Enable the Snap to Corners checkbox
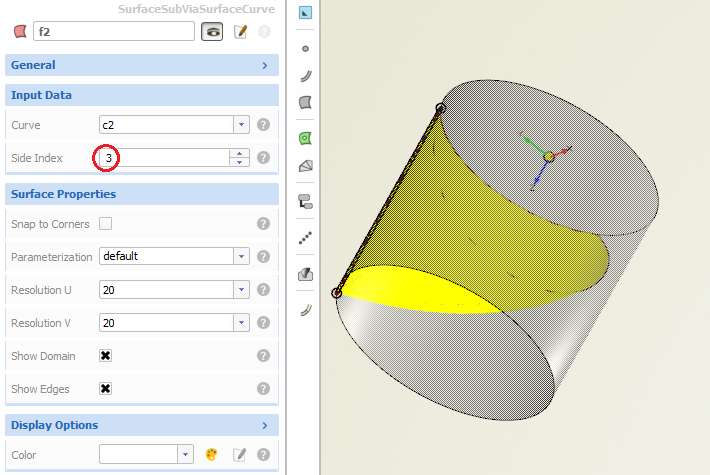Image resolution: width=710 pixels, height=475 pixels. (106, 224)
